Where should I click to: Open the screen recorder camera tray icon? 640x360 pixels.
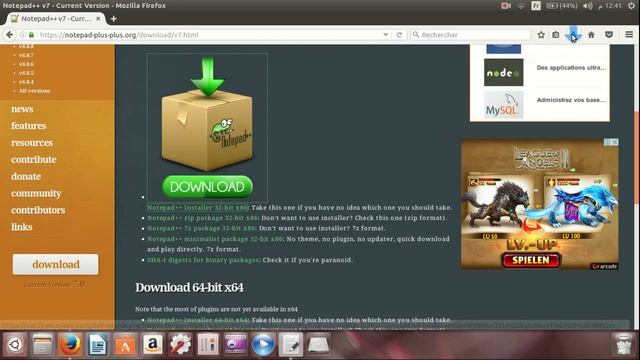506,6
